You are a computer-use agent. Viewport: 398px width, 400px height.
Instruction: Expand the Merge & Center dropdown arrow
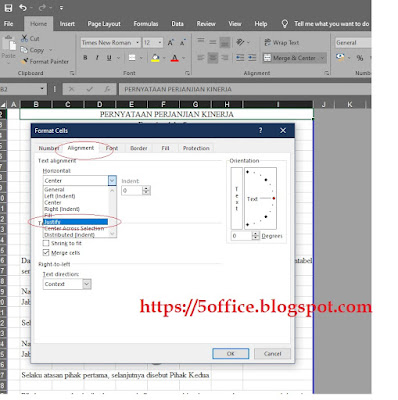point(322,58)
